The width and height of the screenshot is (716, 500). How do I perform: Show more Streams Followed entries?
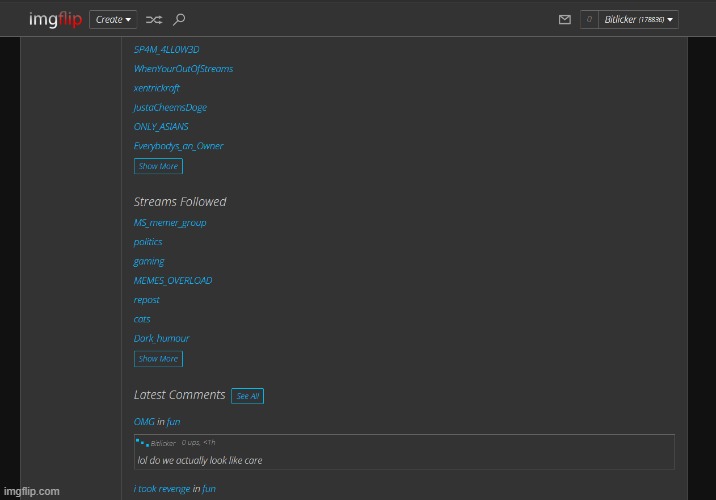point(158,358)
